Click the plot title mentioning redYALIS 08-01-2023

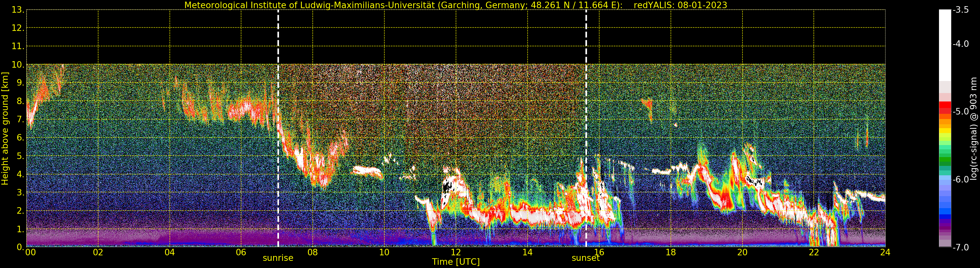455,5
